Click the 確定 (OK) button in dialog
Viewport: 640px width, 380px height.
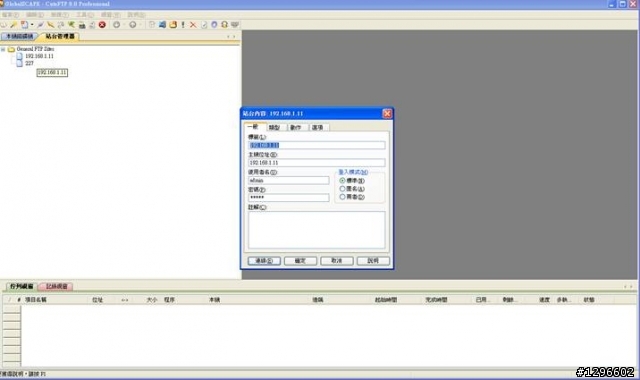coord(300,261)
